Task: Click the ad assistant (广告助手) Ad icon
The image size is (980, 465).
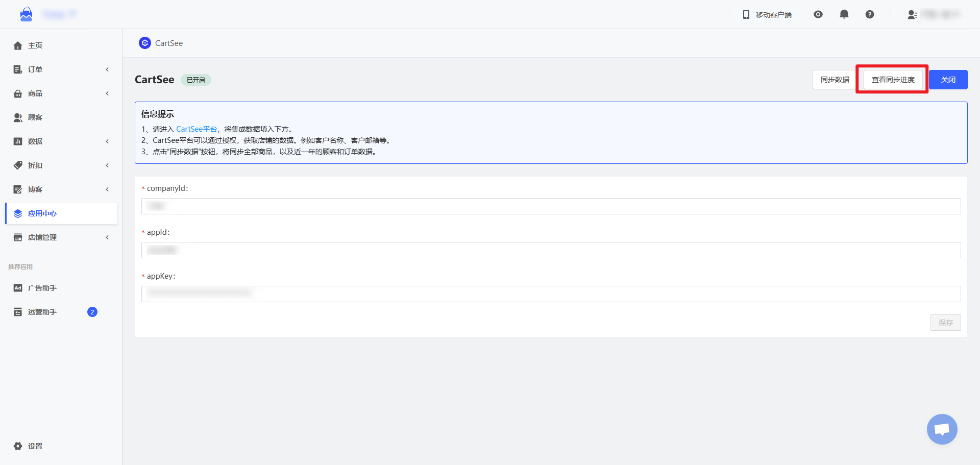Action: pos(18,288)
